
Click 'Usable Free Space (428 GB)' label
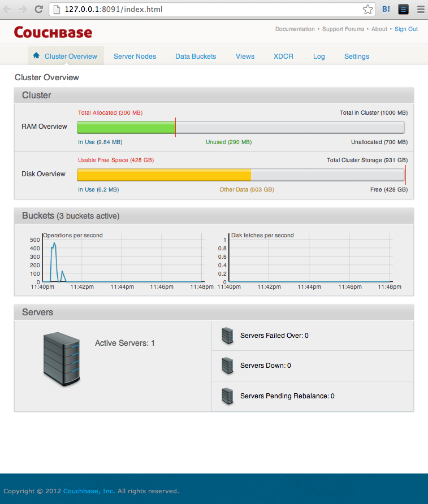pyautogui.click(x=116, y=160)
